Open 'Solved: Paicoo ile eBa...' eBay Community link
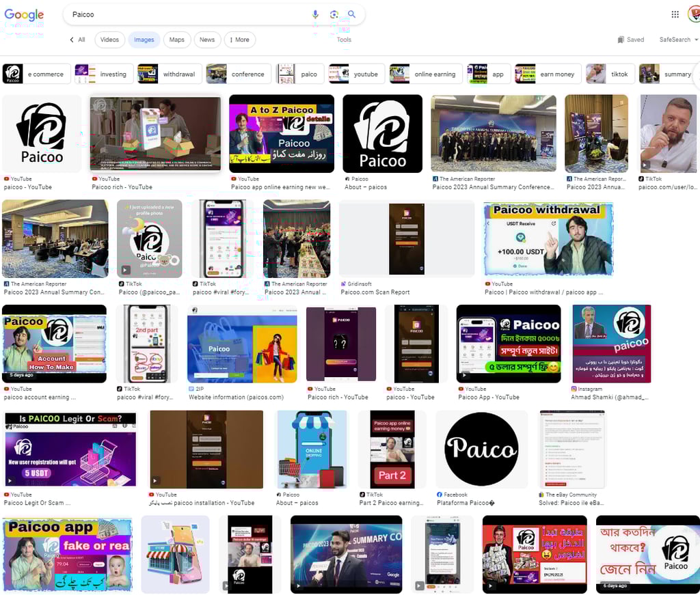Viewport: 700px width, 595px height. pyautogui.click(x=571, y=503)
